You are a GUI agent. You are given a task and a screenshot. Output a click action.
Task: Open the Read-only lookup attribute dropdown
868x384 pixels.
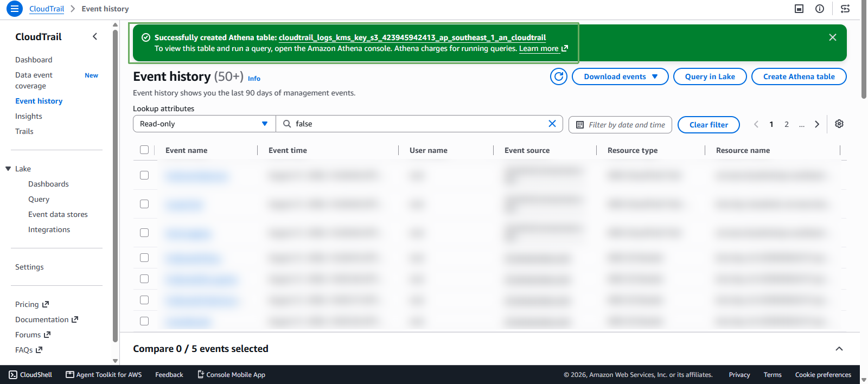[204, 124]
